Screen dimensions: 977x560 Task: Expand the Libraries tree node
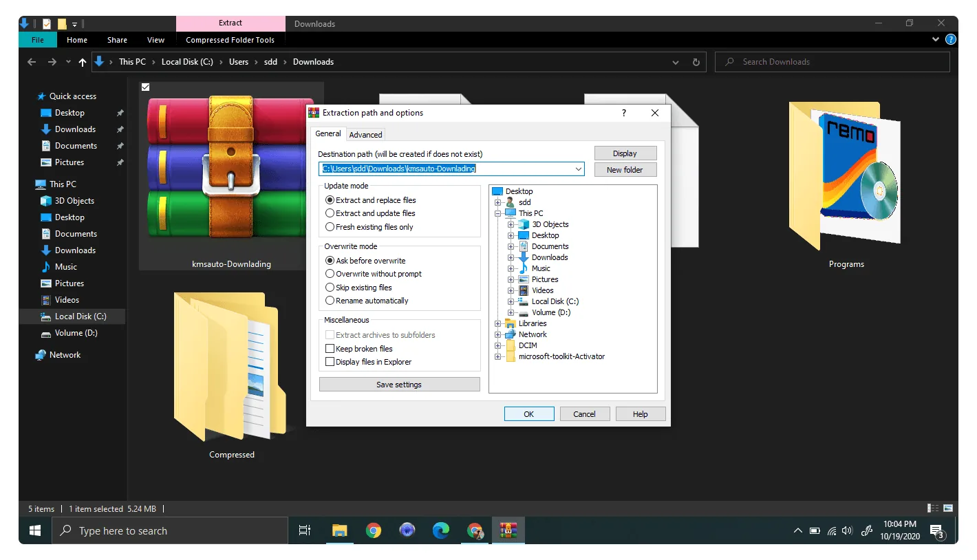coord(497,323)
